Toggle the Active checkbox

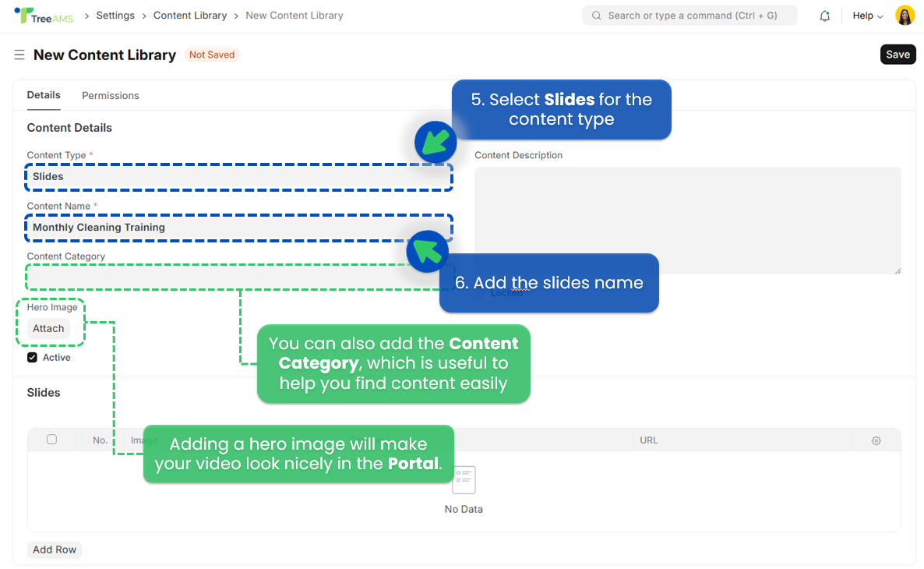pyautogui.click(x=33, y=357)
